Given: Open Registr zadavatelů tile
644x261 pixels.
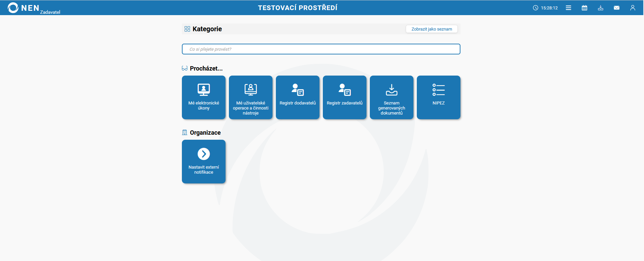Looking at the screenshot, I should click(x=345, y=97).
